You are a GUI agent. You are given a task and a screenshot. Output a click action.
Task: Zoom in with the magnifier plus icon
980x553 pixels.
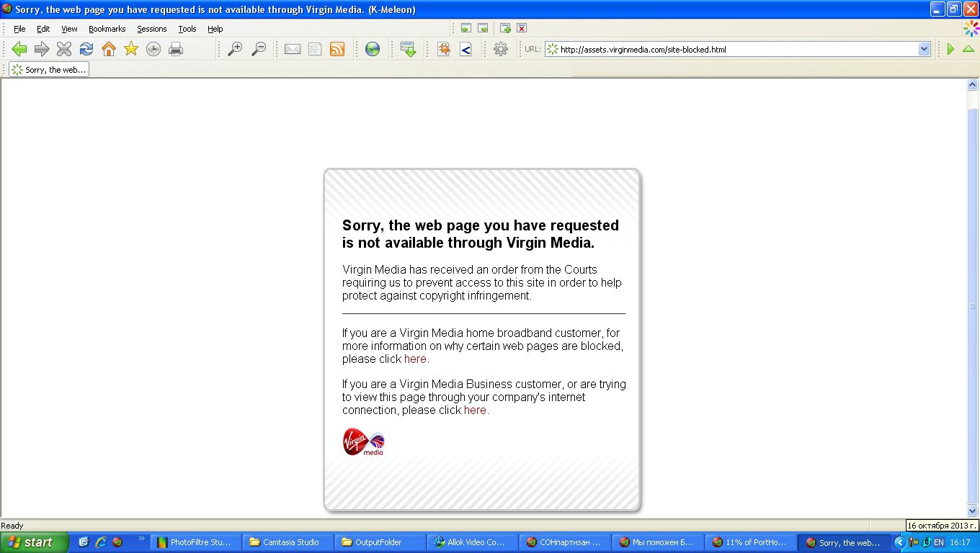235,49
